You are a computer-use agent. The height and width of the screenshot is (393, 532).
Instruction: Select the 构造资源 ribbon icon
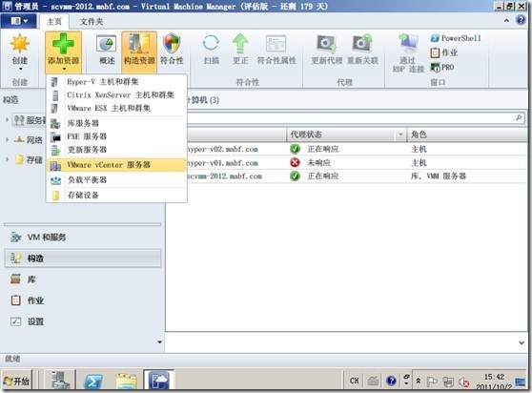coord(139,44)
